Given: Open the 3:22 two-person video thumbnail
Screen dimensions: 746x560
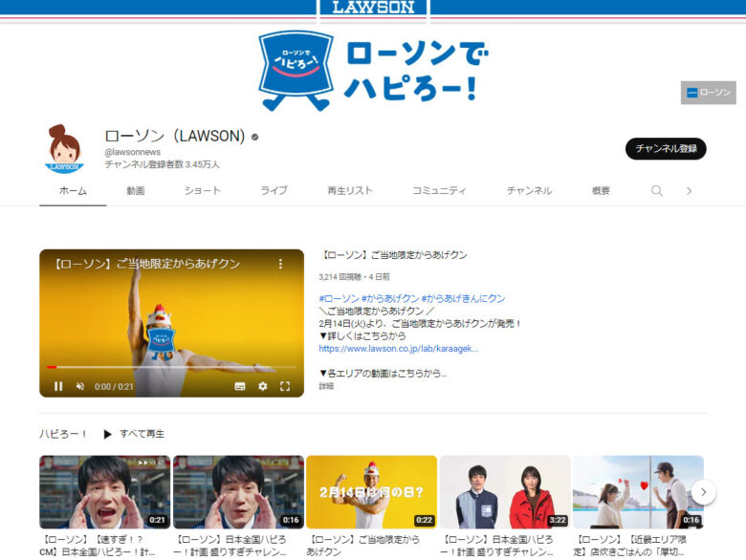Looking at the screenshot, I should click(x=505, y=492).
